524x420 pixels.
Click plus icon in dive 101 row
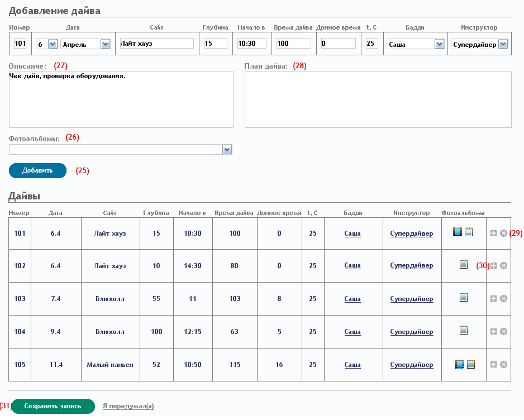493,233
